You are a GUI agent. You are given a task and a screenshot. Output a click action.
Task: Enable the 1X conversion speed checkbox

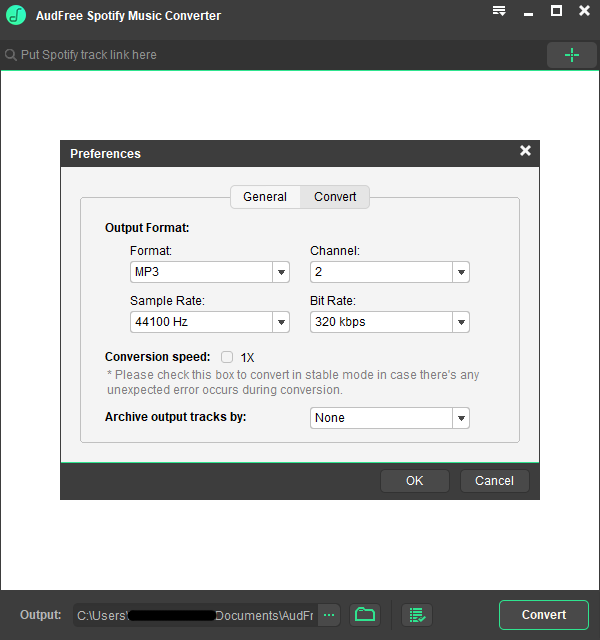coord(227,357)
